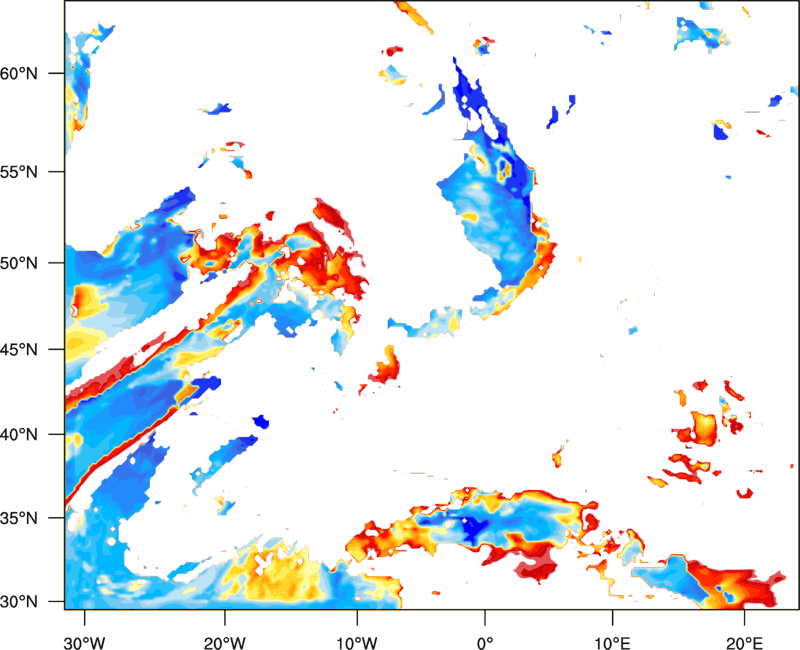Click the 10°E longitude label

612,643
